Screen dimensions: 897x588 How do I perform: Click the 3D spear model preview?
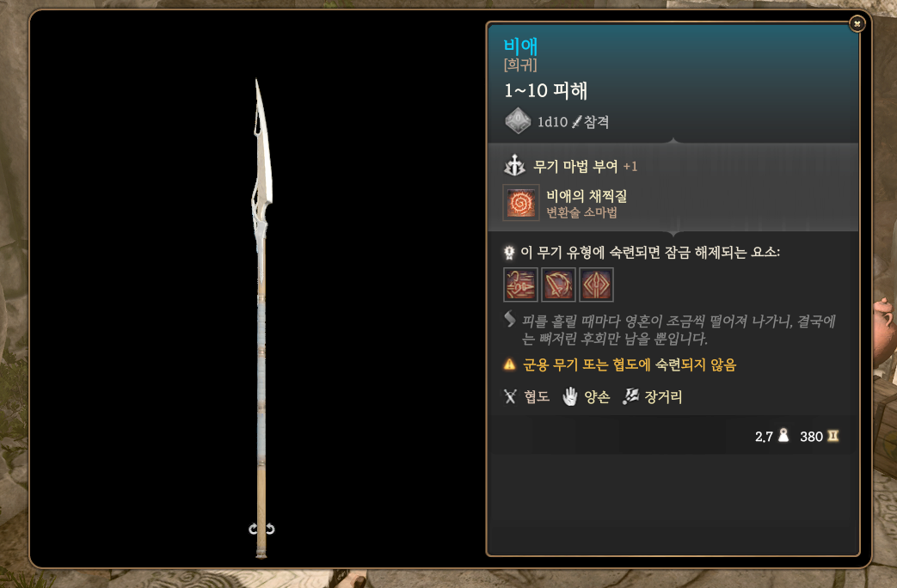click(262, 317)
